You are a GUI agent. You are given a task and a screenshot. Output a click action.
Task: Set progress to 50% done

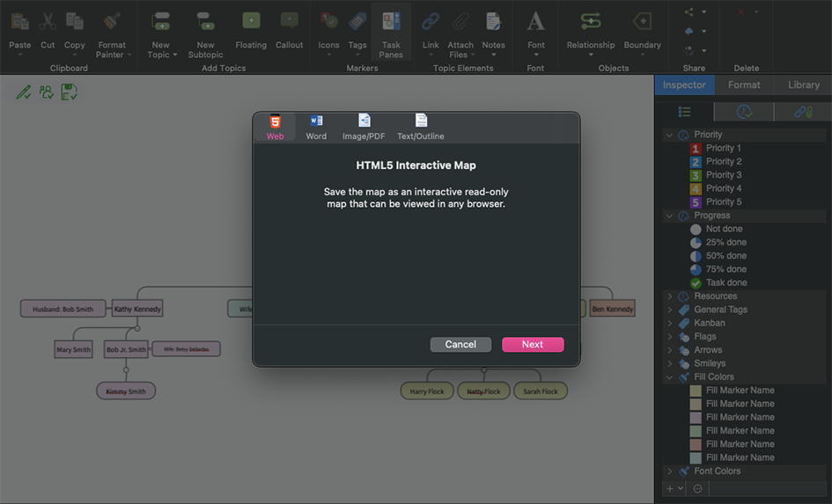tap(718, 256)
